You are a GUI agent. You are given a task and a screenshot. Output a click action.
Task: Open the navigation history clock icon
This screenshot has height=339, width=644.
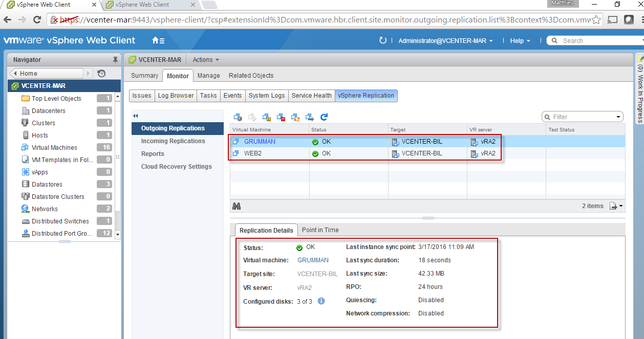pyautogui.click(x=101, y=73)
